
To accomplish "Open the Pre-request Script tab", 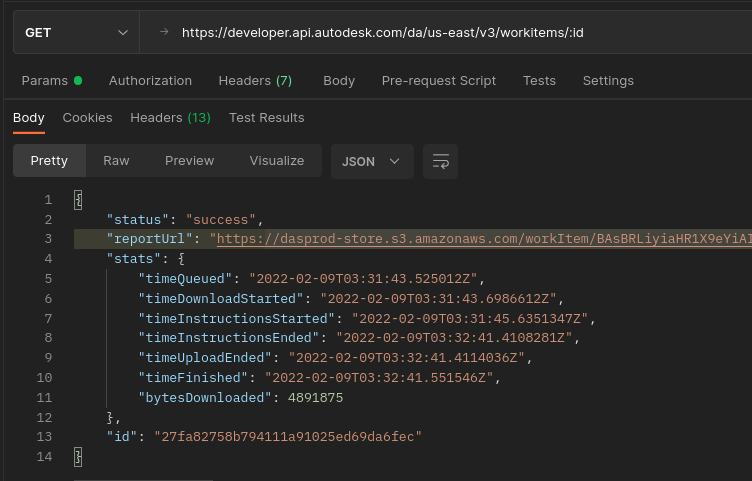I will [x=439, y=81].
